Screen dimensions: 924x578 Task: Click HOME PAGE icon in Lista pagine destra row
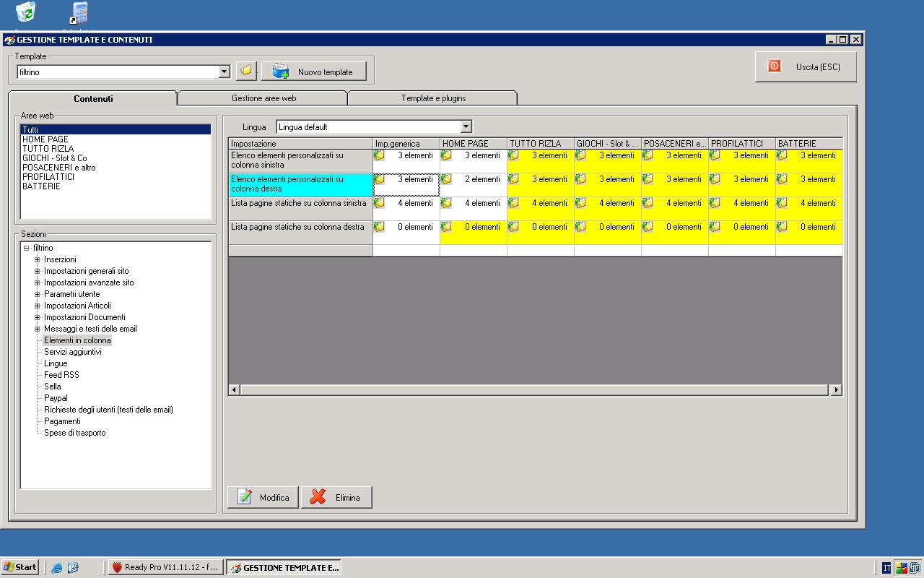point(446,227)
